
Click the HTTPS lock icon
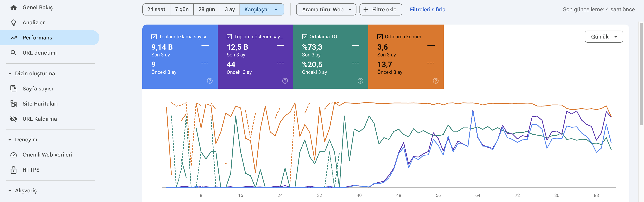click(x=14, y=170)
